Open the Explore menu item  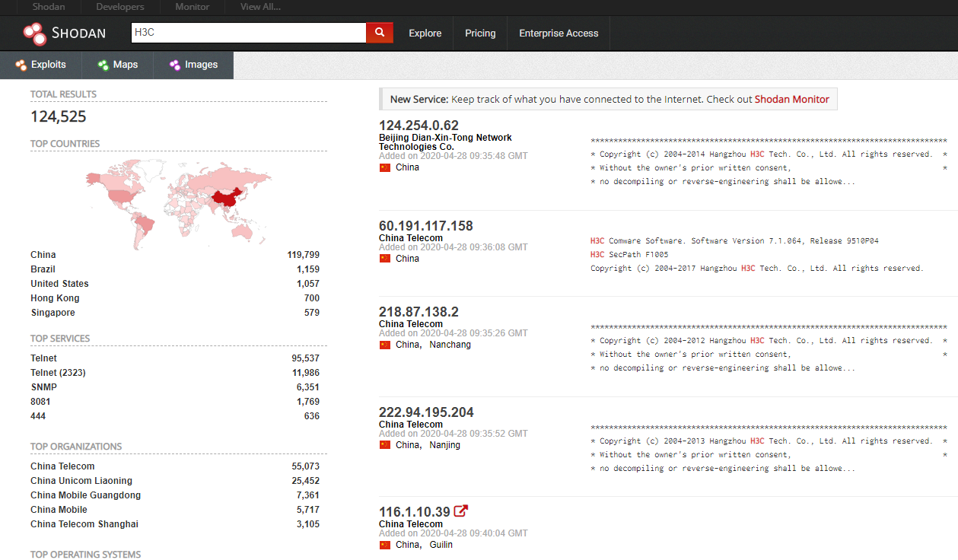(425, 33)
